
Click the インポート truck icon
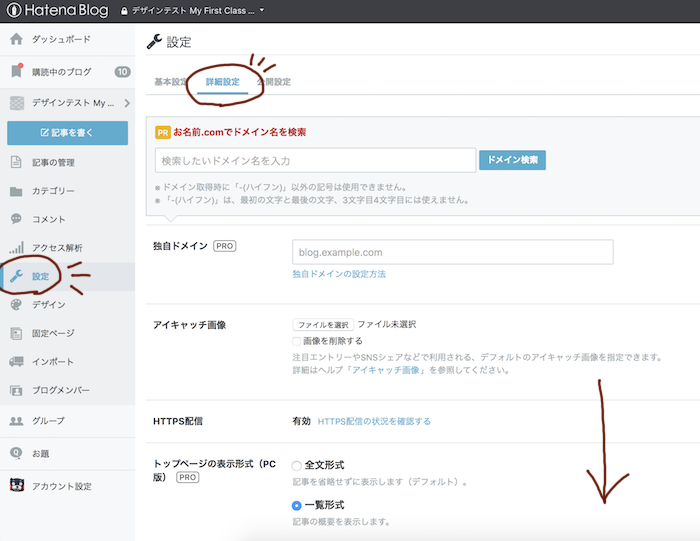click(x=17, y=361)
